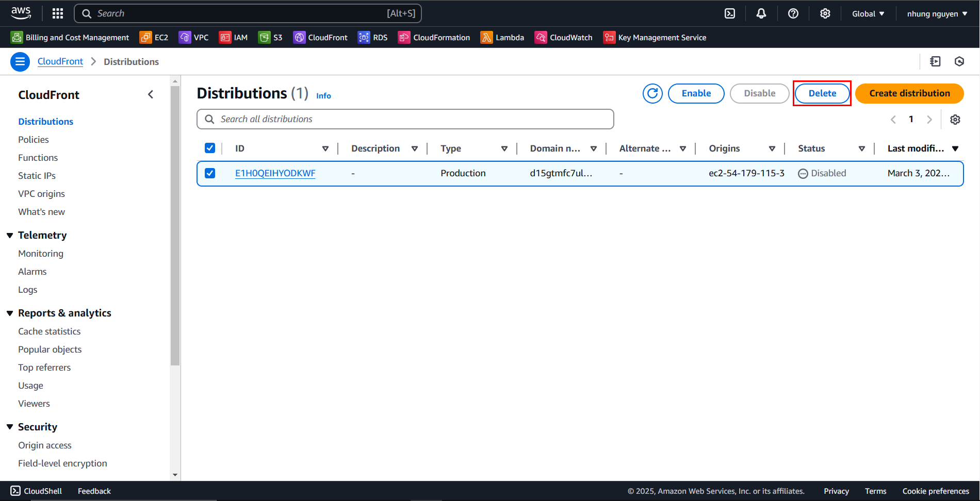Open distribution E1H0QEIHYODKWF link
Image resolution: width=980 pixels, height=501 pixels.
tap(275, 173)
